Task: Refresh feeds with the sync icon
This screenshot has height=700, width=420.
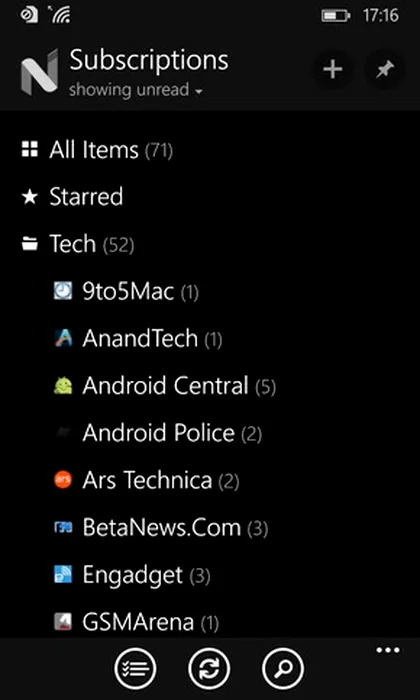Action: coord(209,669)
